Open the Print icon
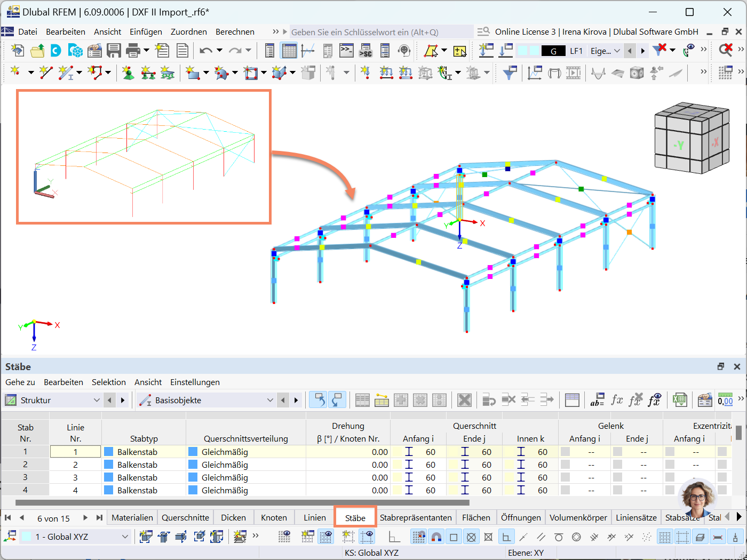 click(x=133, y=50)
